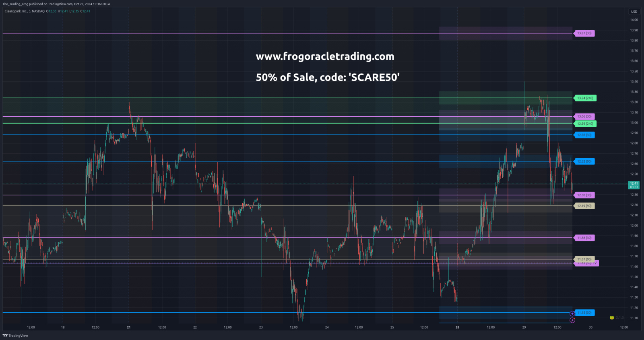
Task: Click date 28 on the time axis
Action: pyautogui.click(x=457, y=328)
